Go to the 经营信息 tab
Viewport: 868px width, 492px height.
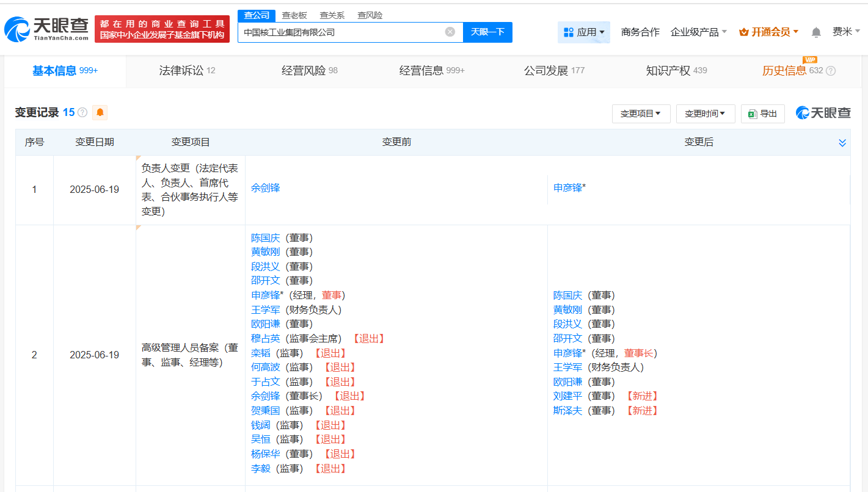point(432,71)
